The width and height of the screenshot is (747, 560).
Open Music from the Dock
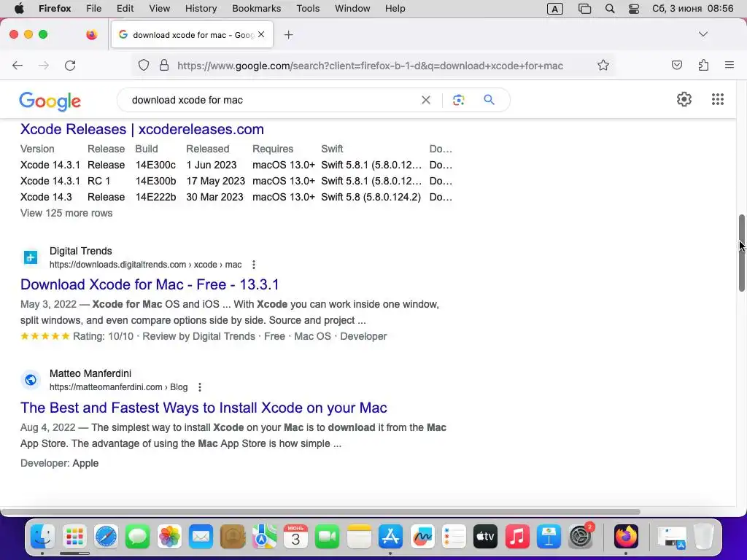(x=517, y=537)
